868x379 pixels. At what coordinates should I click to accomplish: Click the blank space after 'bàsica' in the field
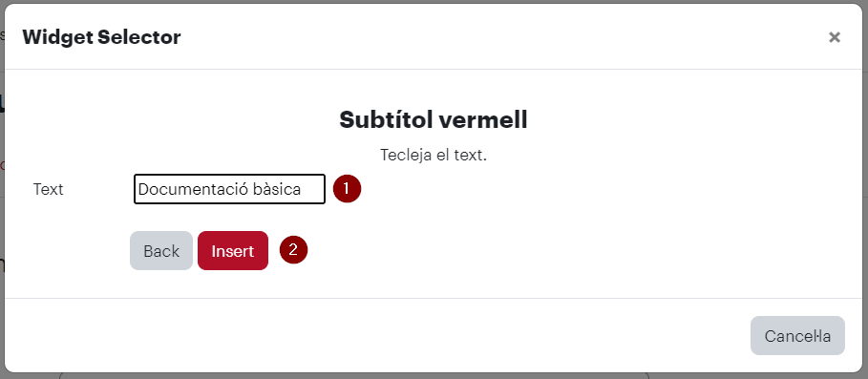[x=313, y=189]
